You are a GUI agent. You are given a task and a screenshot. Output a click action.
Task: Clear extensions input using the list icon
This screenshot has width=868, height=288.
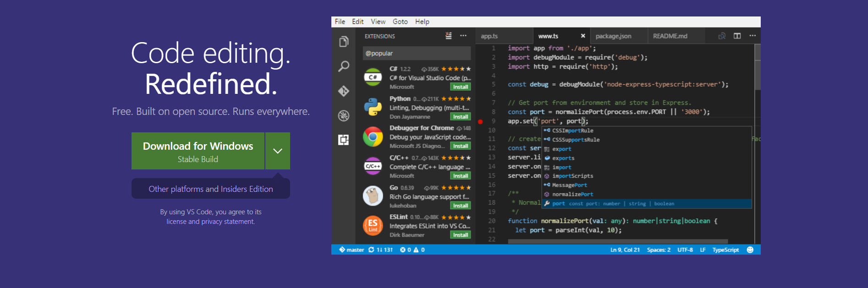(x=449, y=36)
